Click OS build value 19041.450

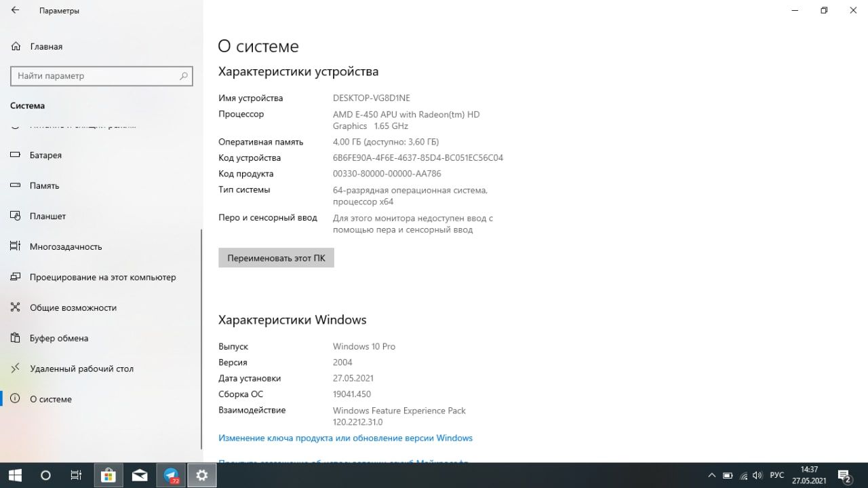(x=352, y=394)
